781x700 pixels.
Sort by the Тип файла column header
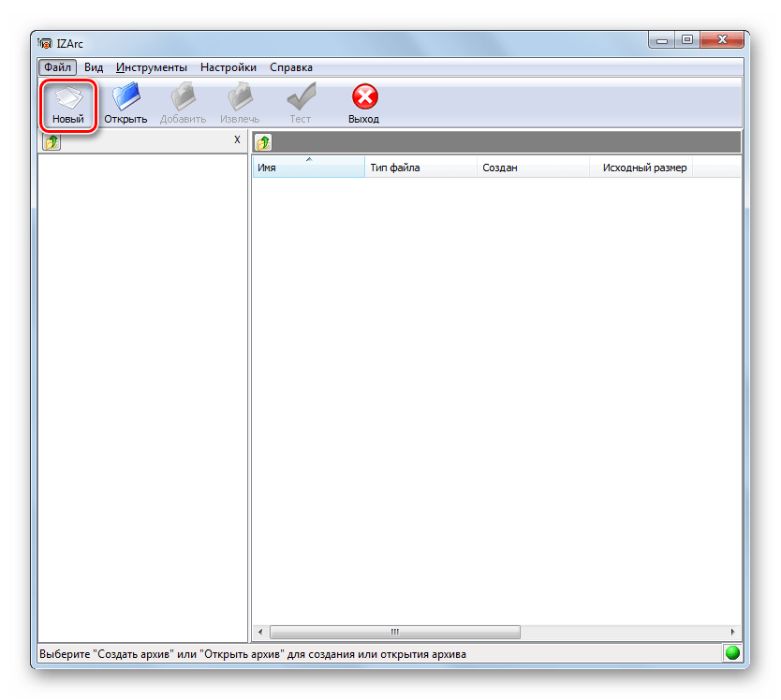point(420,168)
